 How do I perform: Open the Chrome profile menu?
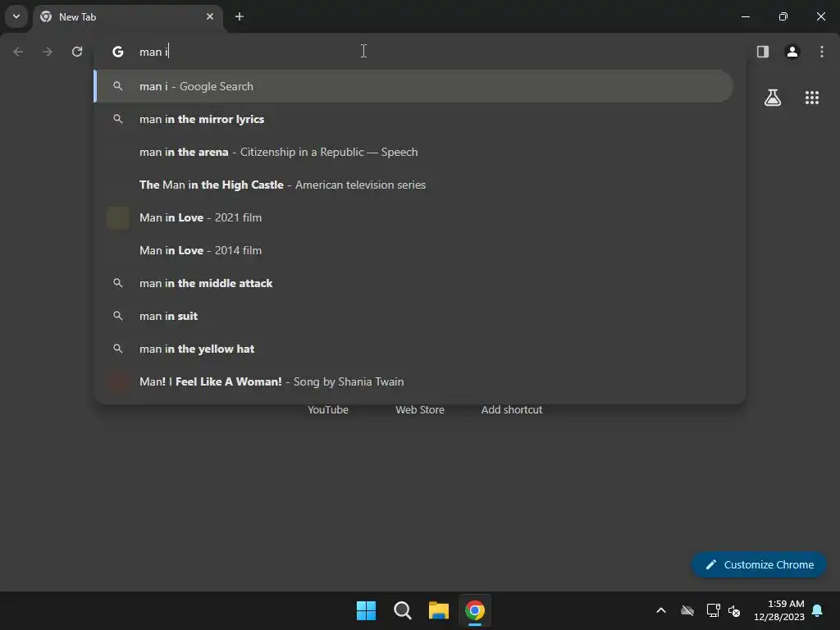coord(792,52)
